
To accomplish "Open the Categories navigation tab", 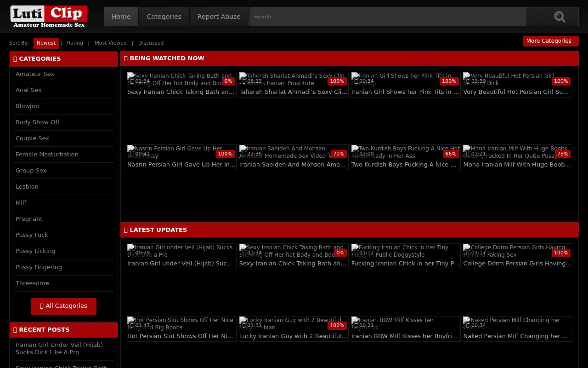I will (x=164, y=17).
